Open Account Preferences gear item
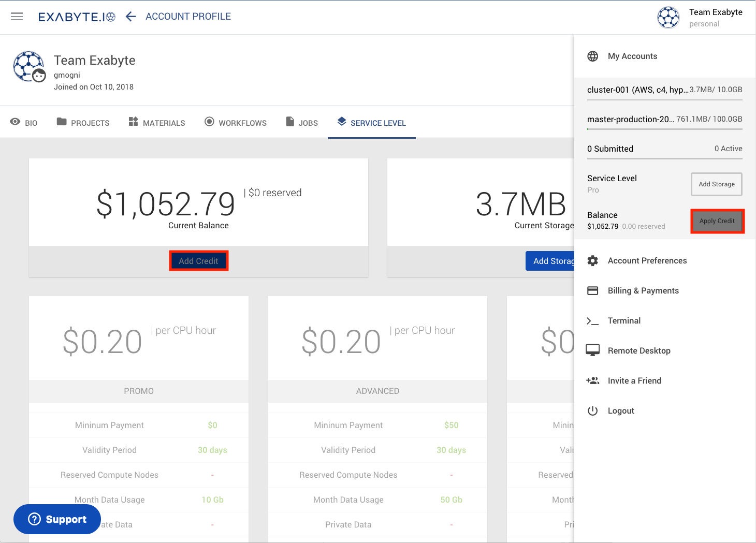Image resolution: width=756 pixels, height=543 pixels. (x=647, y=261)
